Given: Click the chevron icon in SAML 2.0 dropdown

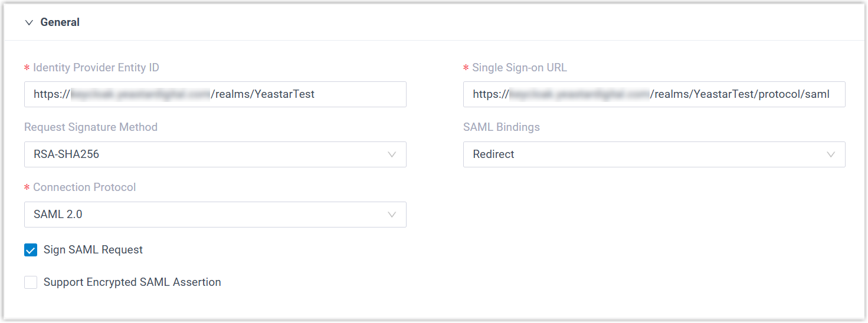Looking at the screenshot, I should click(392, 215).
